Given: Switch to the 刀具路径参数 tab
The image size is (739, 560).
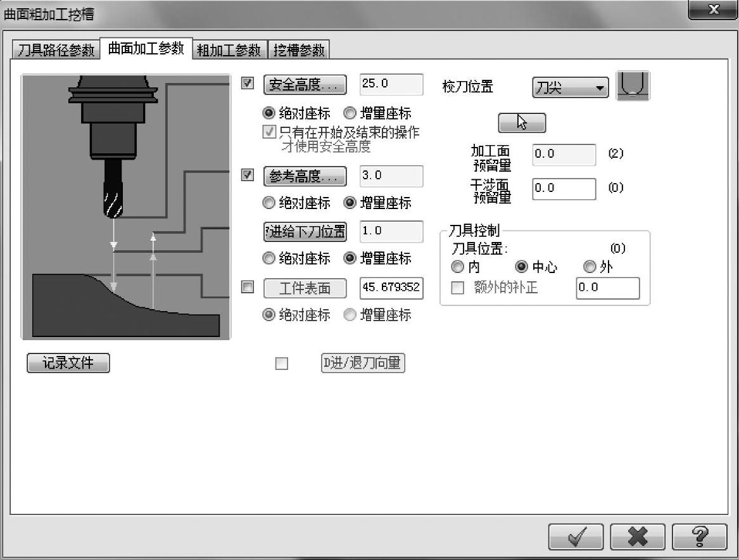Looking at the screenshot, I should pyautogui.click(x=56, y=50).
